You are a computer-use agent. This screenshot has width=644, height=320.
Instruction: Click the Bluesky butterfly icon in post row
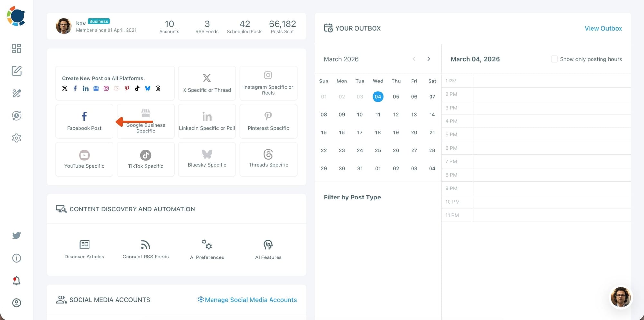(x=147, y=88)
